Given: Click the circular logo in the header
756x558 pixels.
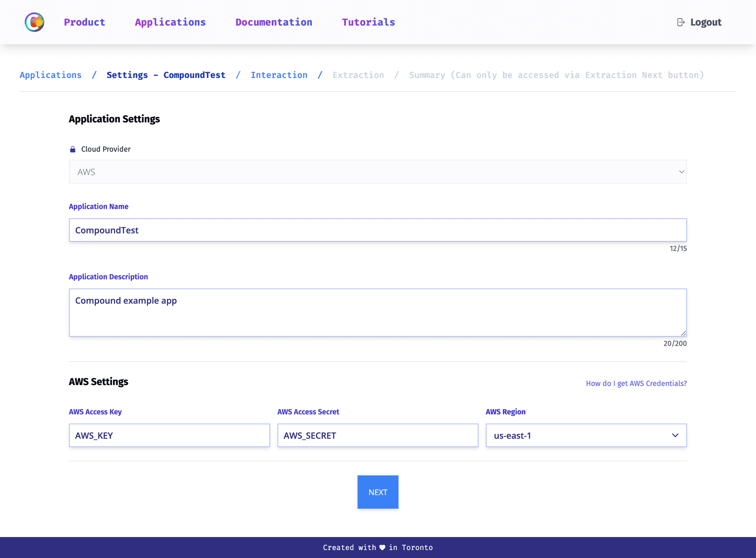Looking at the screenshot, I should pos(34,22).
